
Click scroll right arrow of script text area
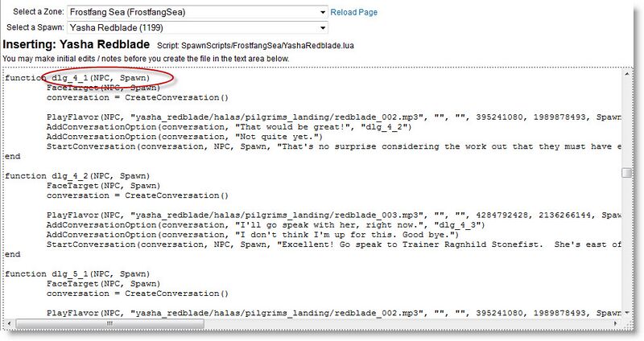pos(615,323)
